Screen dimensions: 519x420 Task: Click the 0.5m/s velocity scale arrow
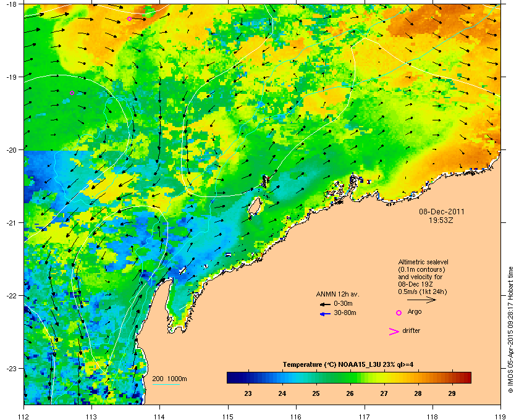click(421, 300)
